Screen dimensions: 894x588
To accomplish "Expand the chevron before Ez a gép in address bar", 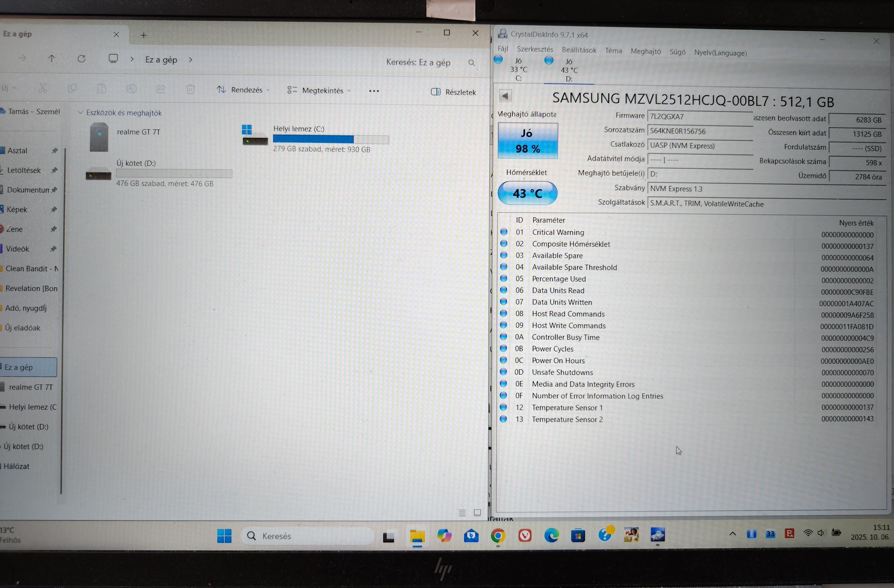I will click(x=132, y=59).
